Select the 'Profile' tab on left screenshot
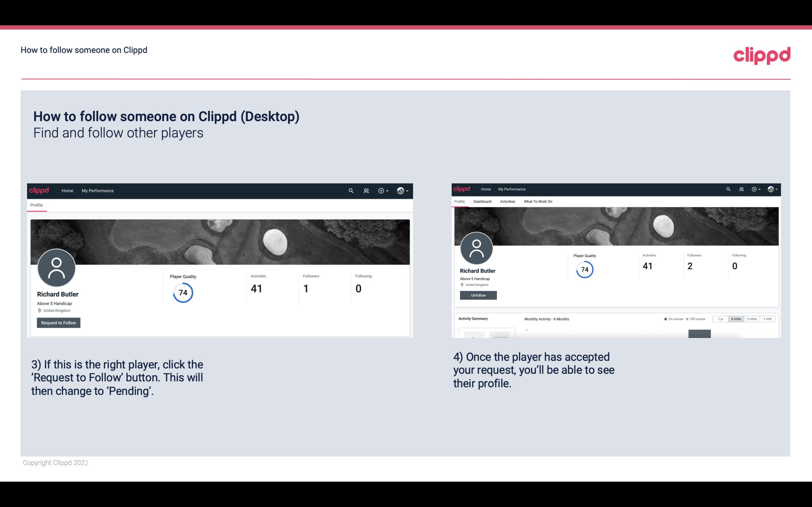 point(36,205)
